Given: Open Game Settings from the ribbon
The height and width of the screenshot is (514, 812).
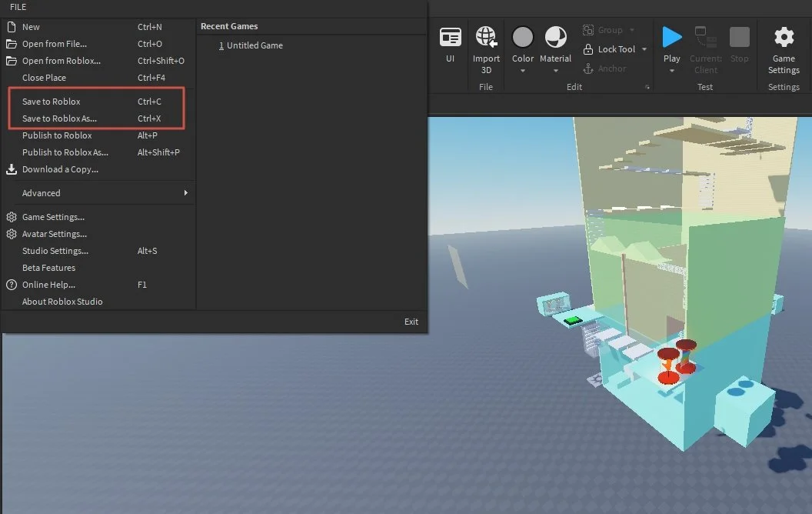Looking at the screenshot, I should coord(784,50).
